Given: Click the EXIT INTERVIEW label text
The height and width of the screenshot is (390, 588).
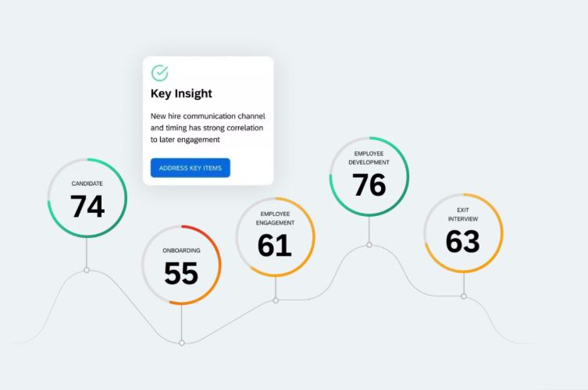Looking at the screenshot, I should 463,214.
